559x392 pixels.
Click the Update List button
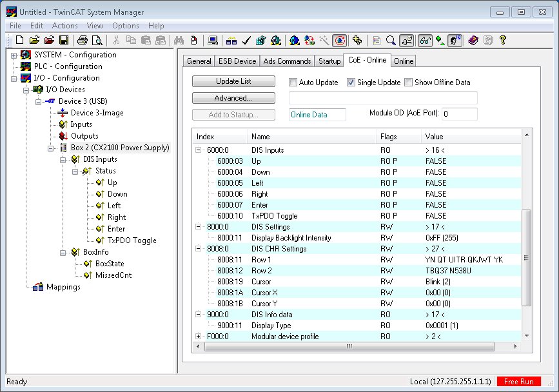(x=233, y=81)
